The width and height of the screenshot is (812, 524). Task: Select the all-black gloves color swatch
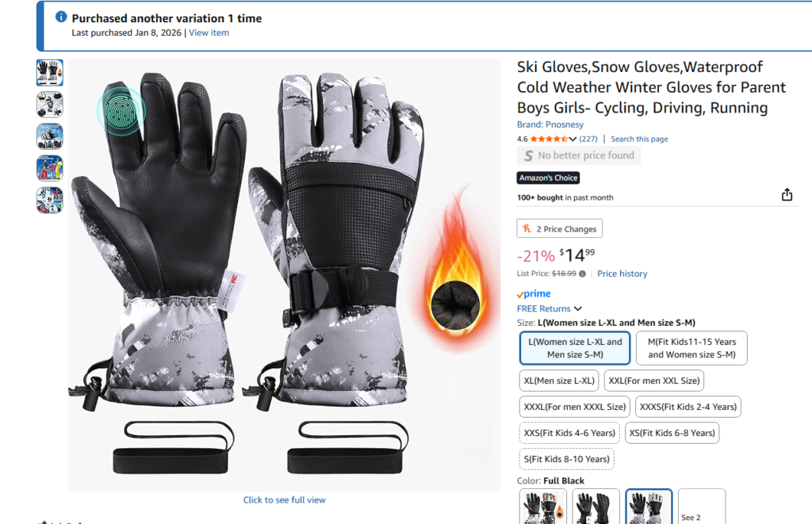coord(596,507)
